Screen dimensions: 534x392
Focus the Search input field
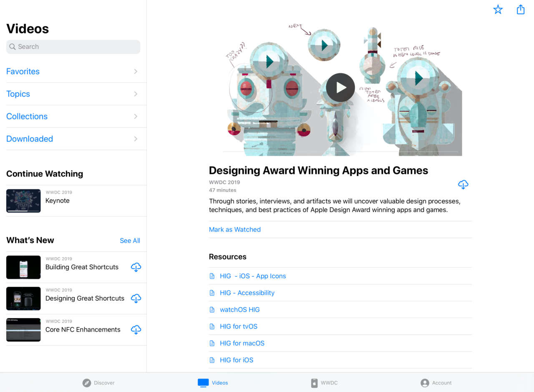point(73,47)
